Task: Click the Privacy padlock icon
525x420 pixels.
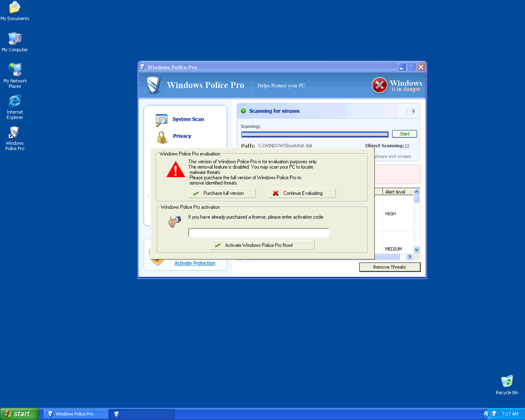Action: click(162, 137)
